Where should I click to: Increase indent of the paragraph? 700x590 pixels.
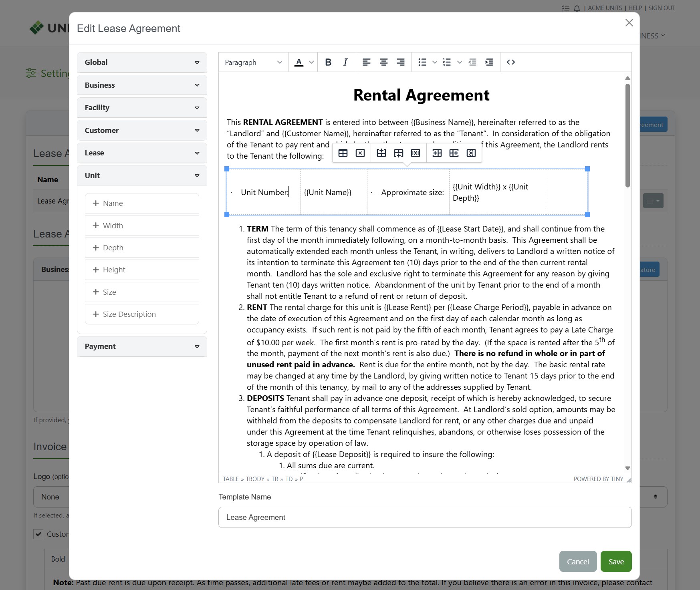[489, 62]
